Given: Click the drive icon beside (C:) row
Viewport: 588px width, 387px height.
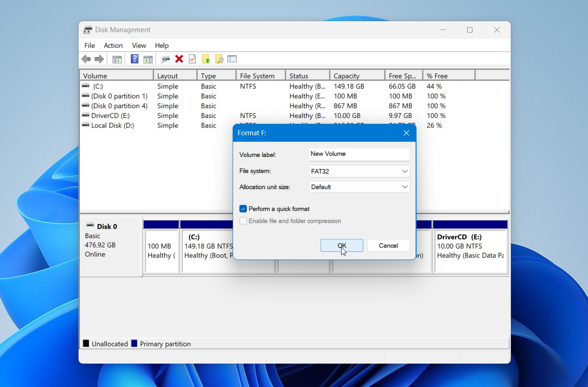Looking at the screenshot, I should coord(86,86).
